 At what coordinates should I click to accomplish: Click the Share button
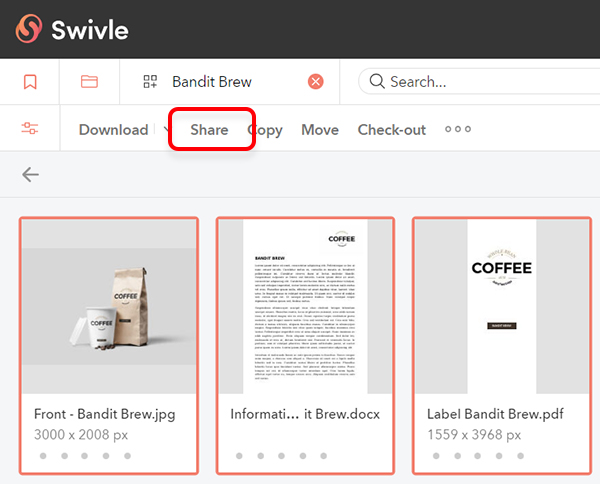[209, 130]
